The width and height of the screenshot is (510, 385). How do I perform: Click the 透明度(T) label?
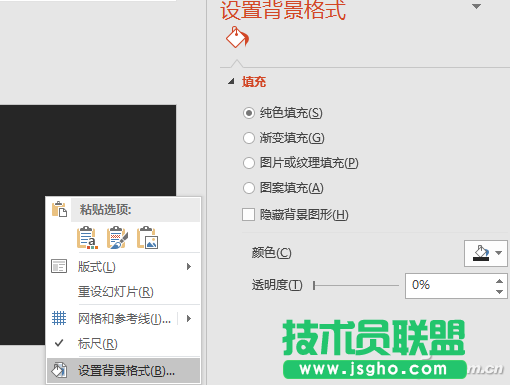pos(277,285)
